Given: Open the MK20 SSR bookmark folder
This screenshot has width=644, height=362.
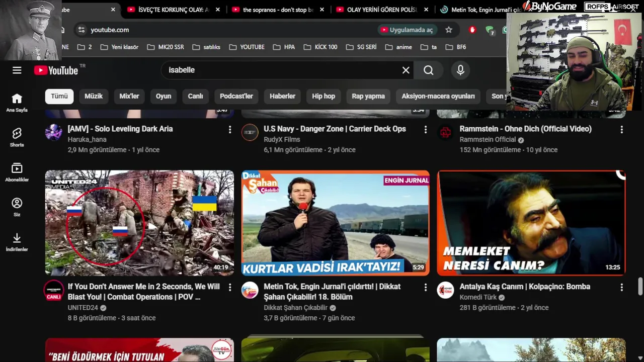Looking at the screenshot, I should tap(166, 47).
